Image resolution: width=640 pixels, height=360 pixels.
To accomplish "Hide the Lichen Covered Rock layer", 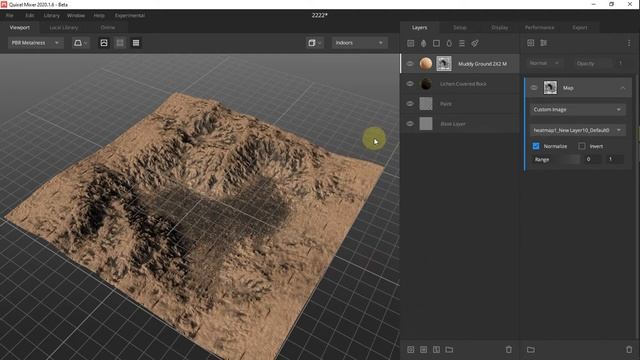I will (410, 84).
